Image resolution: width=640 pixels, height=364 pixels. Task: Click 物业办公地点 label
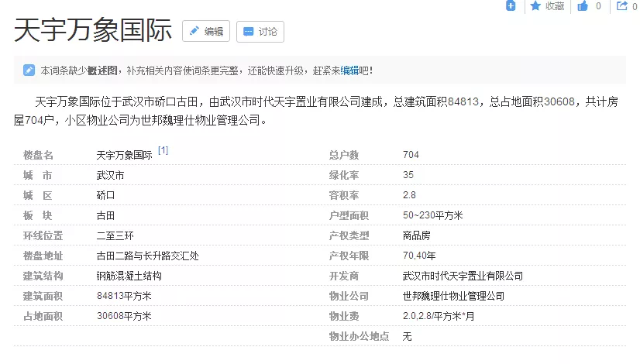click(x=360, y=336)
